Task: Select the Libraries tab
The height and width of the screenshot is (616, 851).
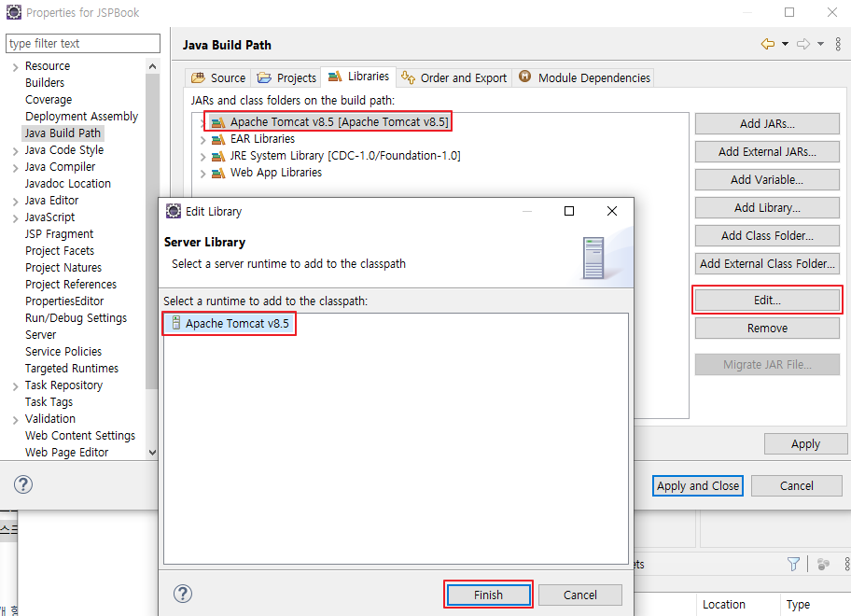Action: [x=358, y=77]
